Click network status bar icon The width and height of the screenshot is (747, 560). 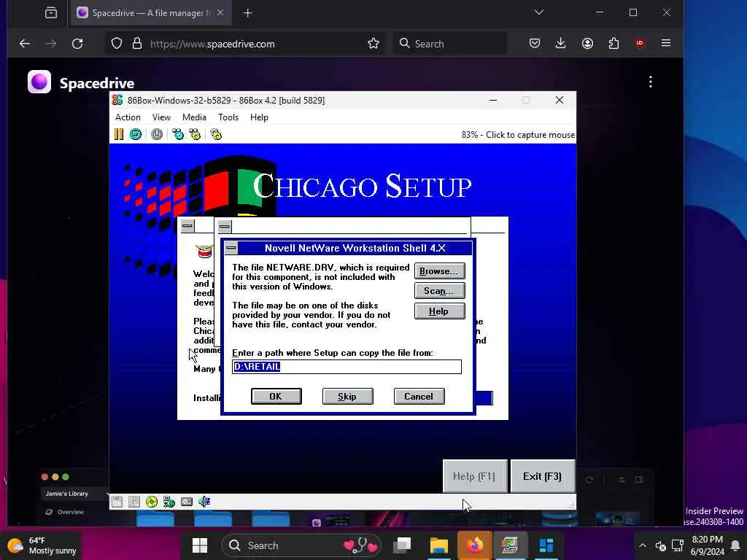click(x=169, y=502)
